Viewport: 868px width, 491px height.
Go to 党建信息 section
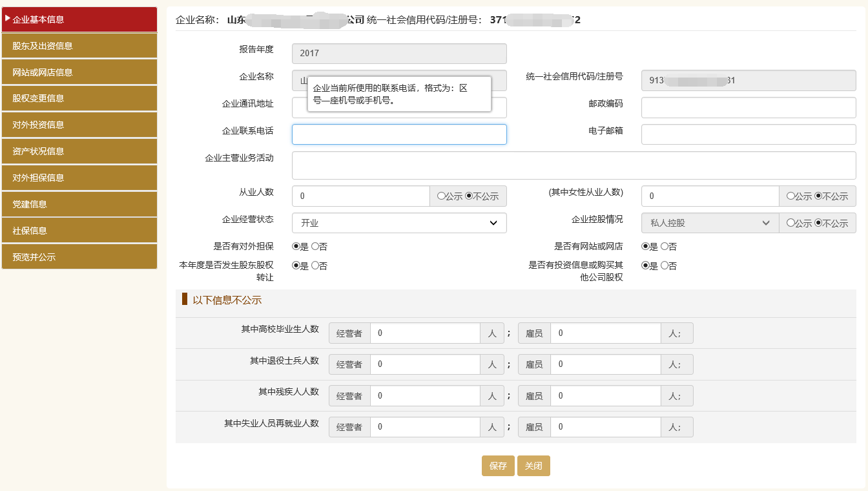point(79,204)
